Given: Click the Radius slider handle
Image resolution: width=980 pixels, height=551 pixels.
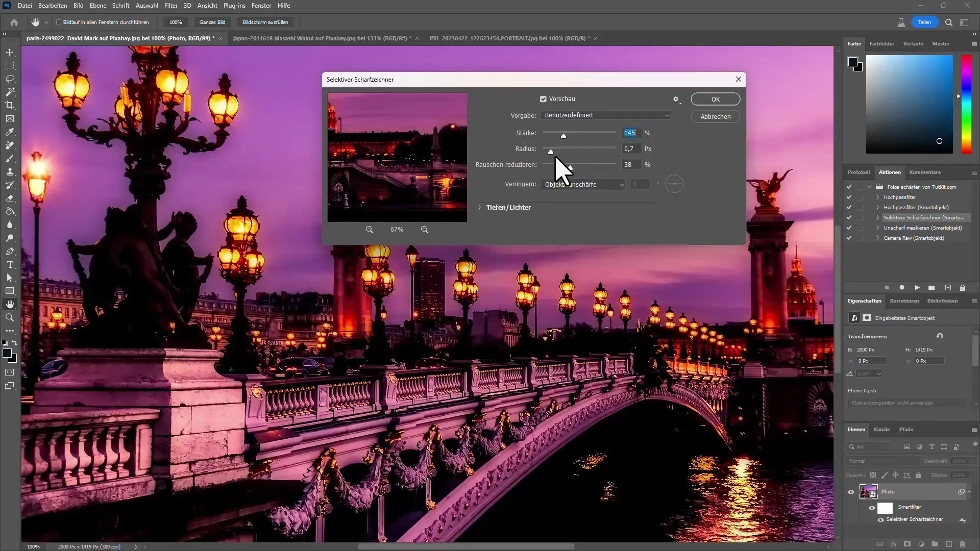Looking at the screenshot, I should [x=551, y=152].
